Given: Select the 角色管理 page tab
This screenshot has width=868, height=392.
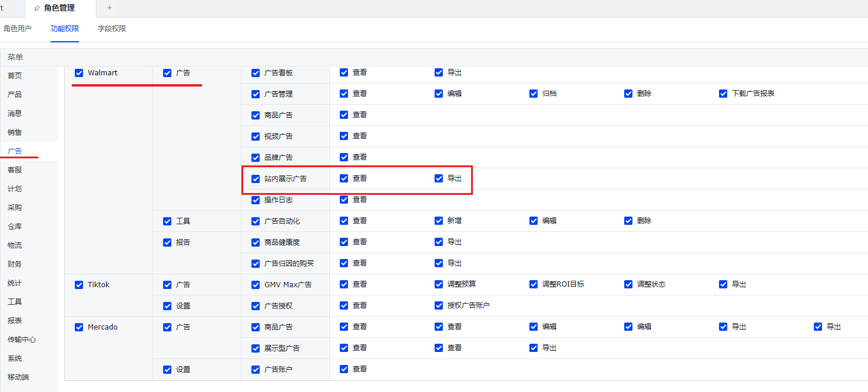Looking at the screenshot, I should (x=59, y=8).
